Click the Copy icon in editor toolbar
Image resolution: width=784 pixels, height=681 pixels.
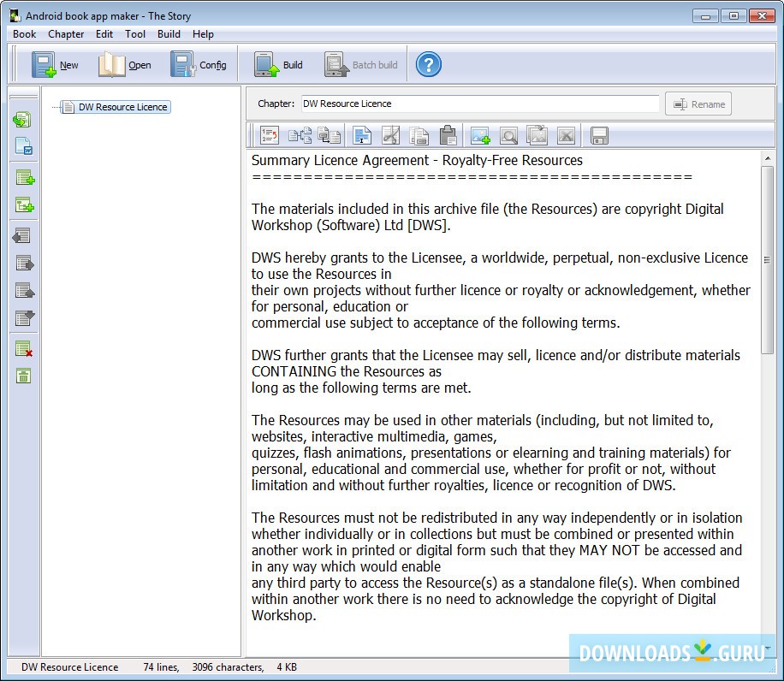419,135
